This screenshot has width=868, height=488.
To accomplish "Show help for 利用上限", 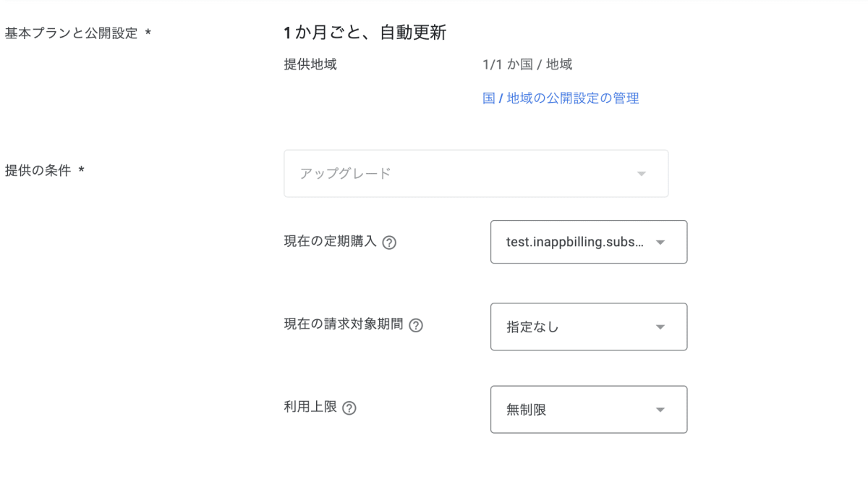I will click(x=349, y=408).
